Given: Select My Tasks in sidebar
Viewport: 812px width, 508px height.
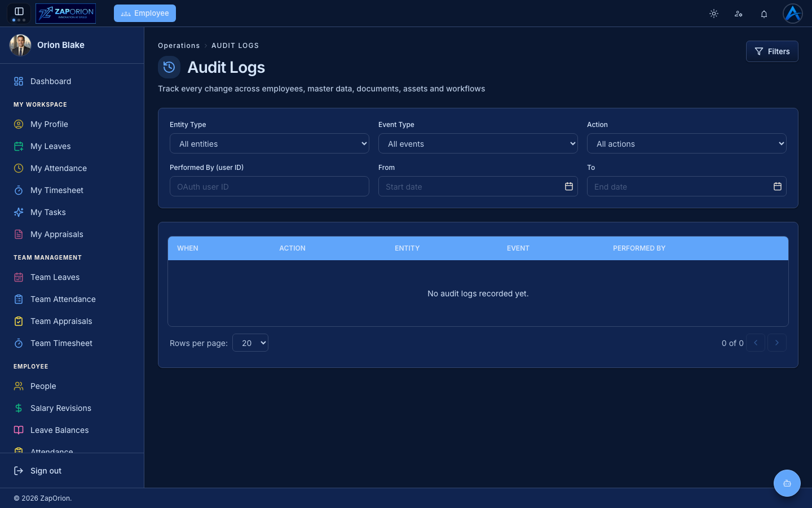Looking at the screenshot, I should [x=48, y=212].
